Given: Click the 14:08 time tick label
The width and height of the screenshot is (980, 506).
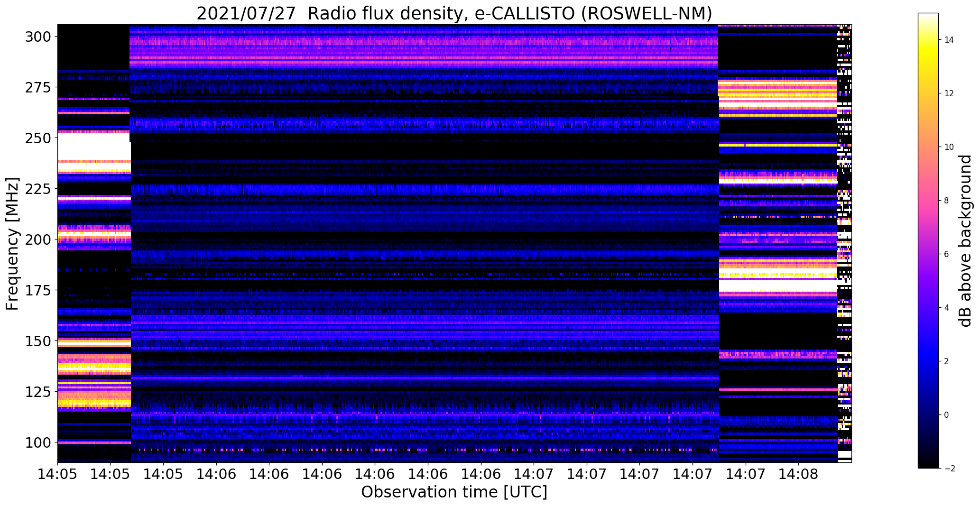Looking at the screenshot, I should (798, 474).
